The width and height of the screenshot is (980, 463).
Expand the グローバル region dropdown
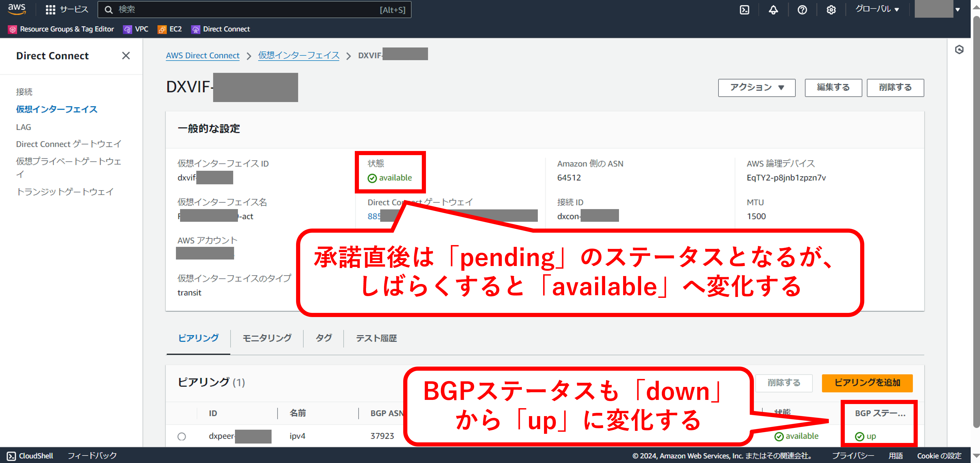[x=877, y=9]
